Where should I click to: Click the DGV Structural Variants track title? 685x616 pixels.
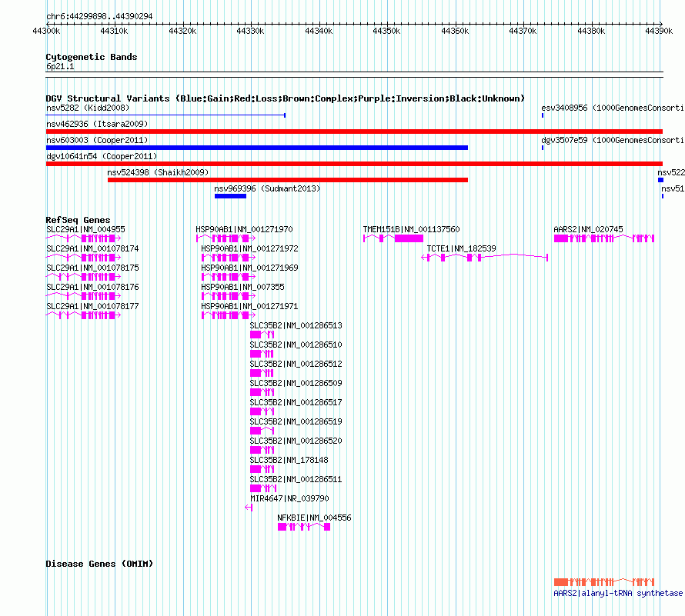click(286, 98)
